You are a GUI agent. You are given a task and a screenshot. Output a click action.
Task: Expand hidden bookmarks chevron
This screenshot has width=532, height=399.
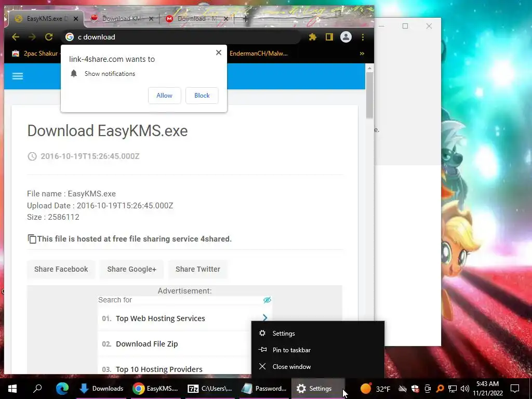(x=362, y=54)
